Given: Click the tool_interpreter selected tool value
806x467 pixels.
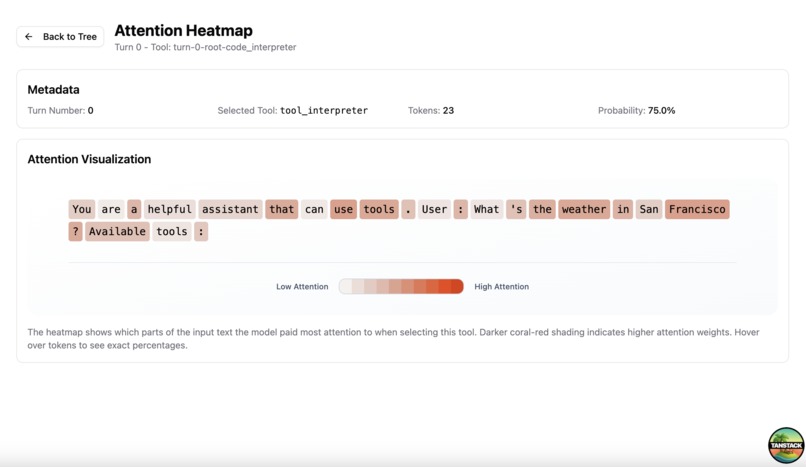Looking at the screenshot, I should [x=324, y=110].
